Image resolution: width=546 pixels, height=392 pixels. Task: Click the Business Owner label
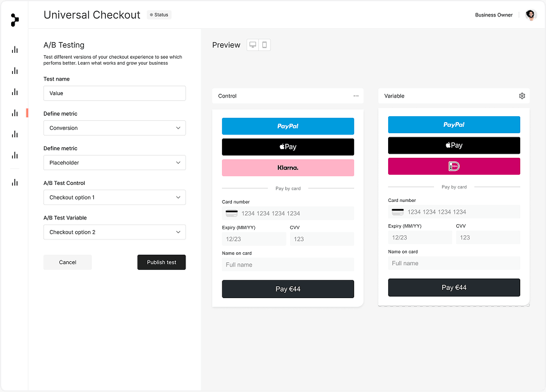coord(494,15)
